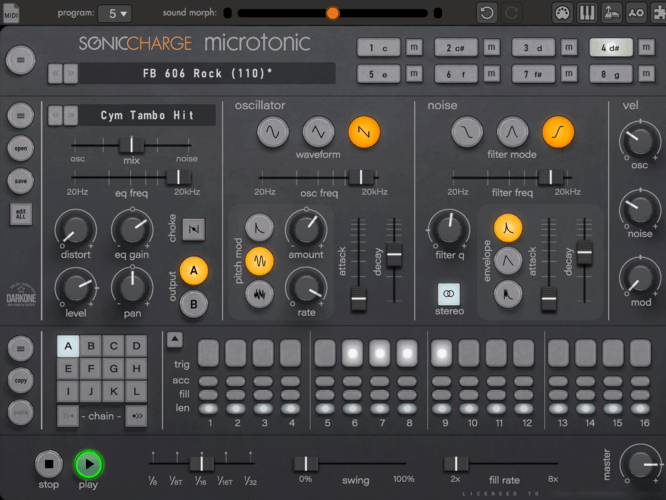The height and width of the screenshot is (500, 666).
Task: Mute drum channel 4 d#
Action: (x=646, y=47)
